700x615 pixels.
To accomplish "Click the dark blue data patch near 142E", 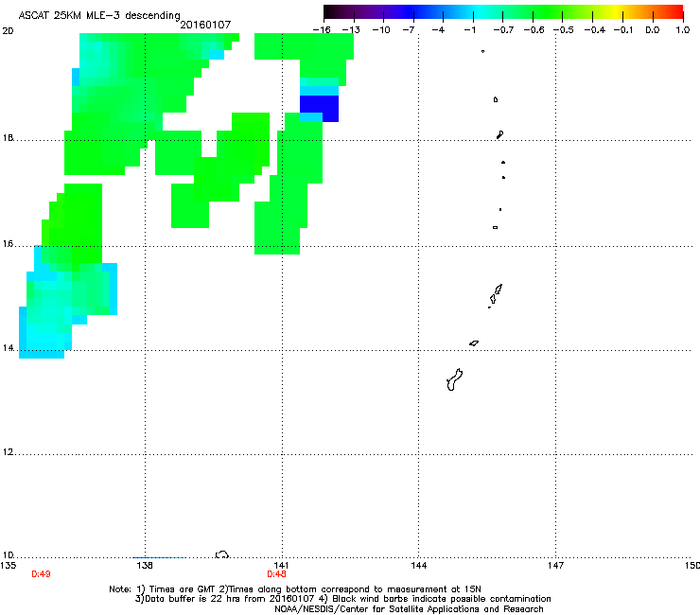I will [319, 107].
